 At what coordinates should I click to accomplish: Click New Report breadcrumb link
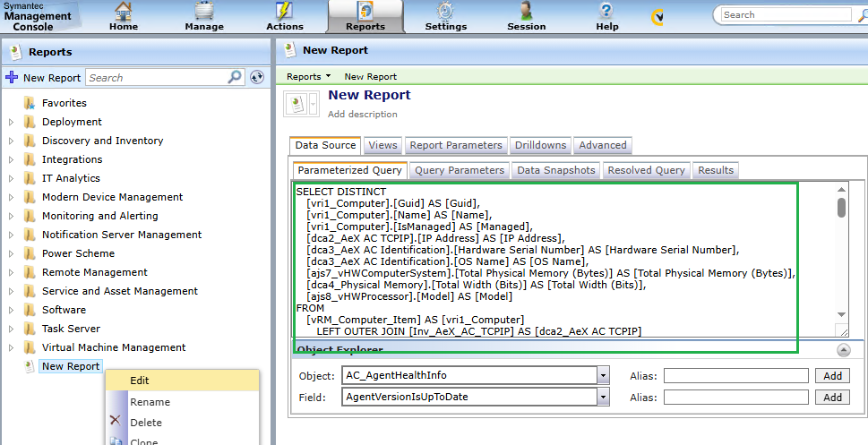coord(370,76)
